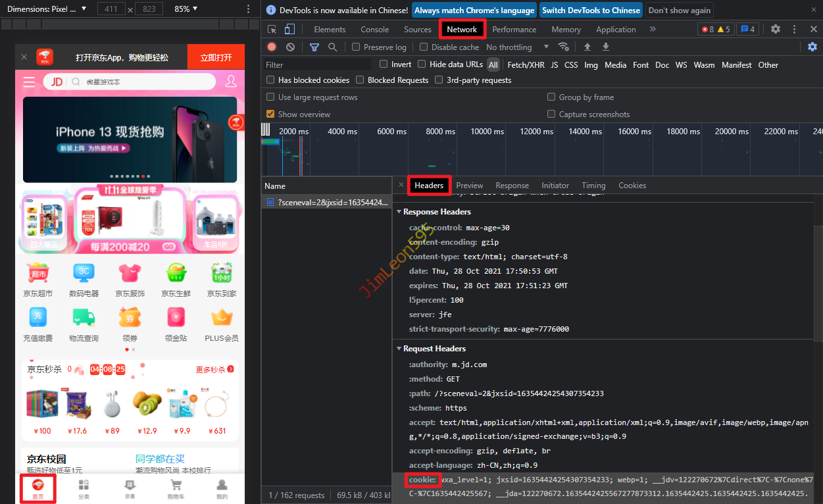Open the Preview tab for request
The height and width of the screenshot is (504, 823).
[469, 186]
